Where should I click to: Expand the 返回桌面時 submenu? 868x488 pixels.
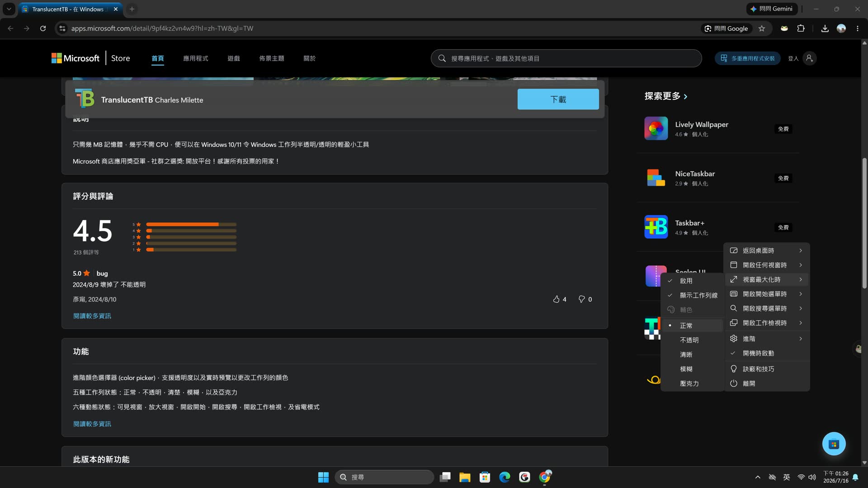767,250
